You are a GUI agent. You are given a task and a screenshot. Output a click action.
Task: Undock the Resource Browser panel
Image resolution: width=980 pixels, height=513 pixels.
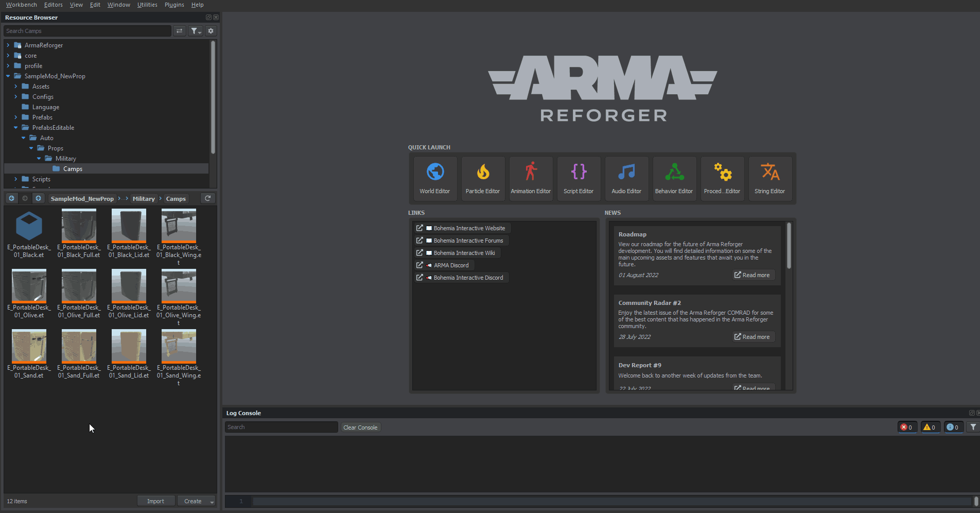(x=208, y=18)
